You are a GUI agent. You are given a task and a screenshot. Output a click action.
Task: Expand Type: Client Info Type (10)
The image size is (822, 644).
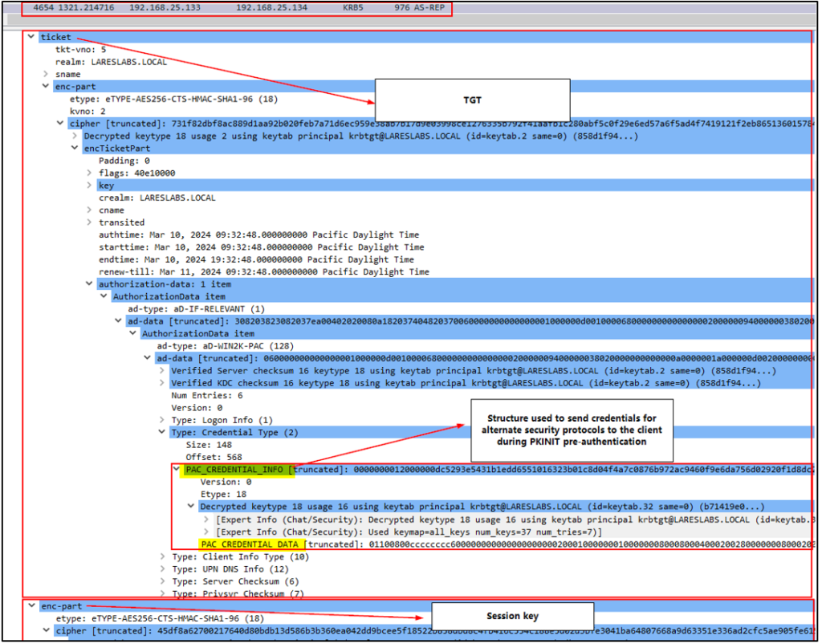[162, 556]
